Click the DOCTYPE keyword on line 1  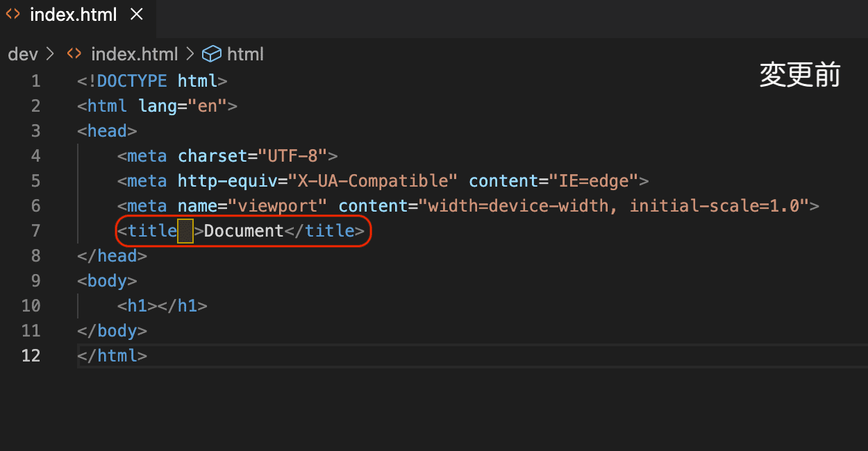[133, 81]
